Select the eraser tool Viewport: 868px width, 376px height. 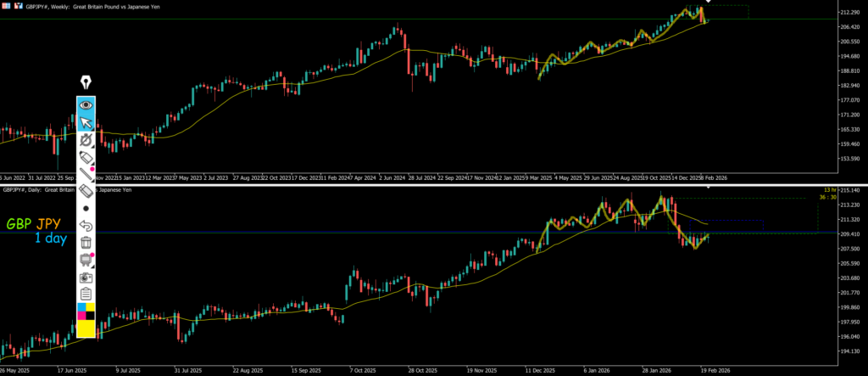(86, 191)
